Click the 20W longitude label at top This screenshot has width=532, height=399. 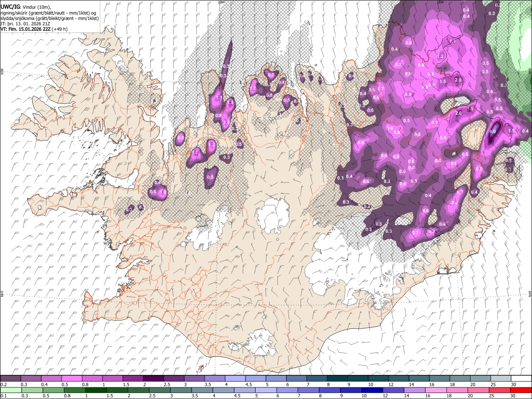click(221, 2)
